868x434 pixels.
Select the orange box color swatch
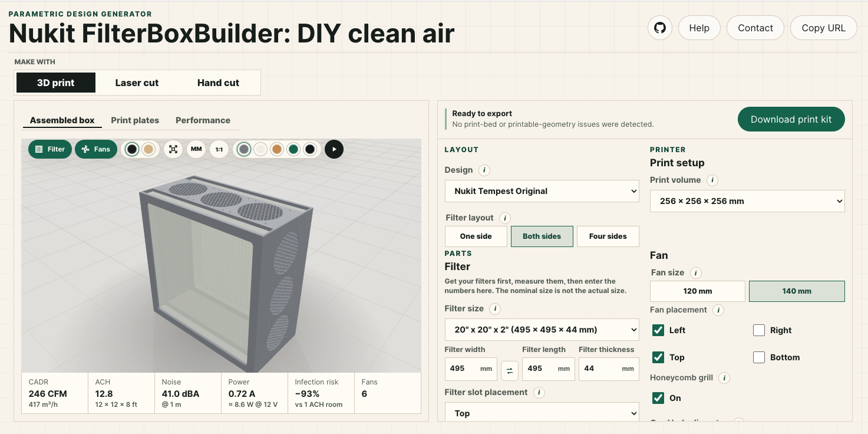(277, 149)
